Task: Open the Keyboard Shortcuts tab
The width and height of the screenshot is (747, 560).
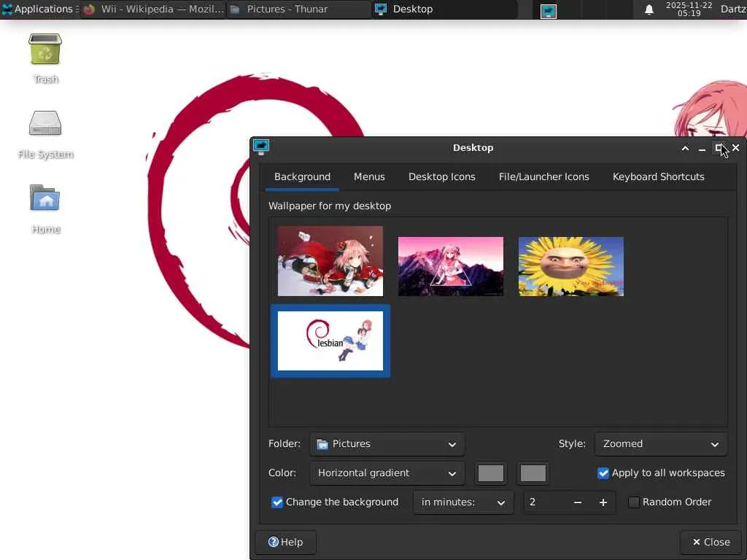Action: pos(659,176)
